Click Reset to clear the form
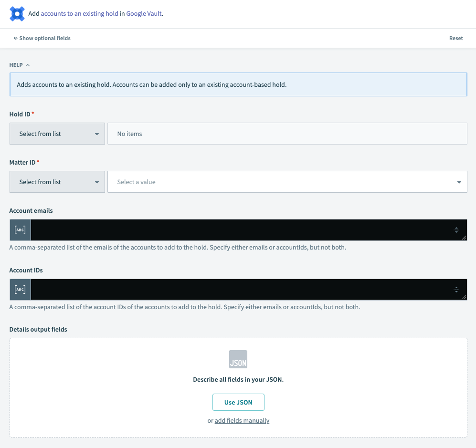The height and width of the screenshot is (448, 476). tap(456, 38)
